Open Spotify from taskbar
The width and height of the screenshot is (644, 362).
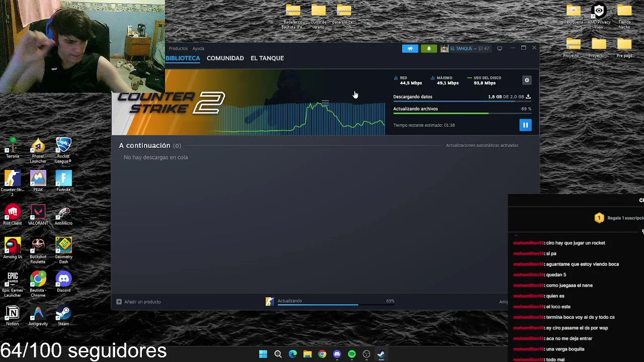tap(352, 354)
